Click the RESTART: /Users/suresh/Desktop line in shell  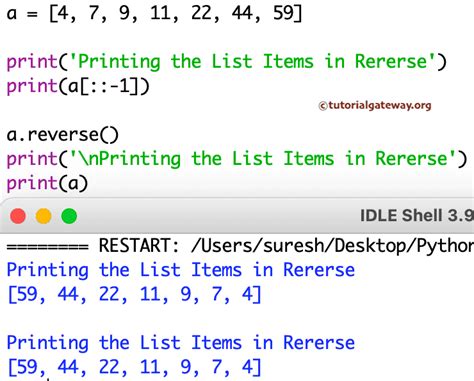pos(240,246)
